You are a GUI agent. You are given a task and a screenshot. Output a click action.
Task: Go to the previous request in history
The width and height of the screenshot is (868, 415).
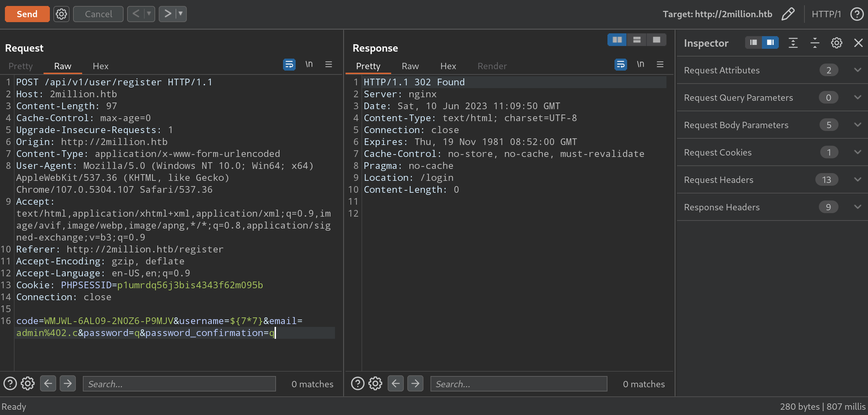[x=136, y=14]
